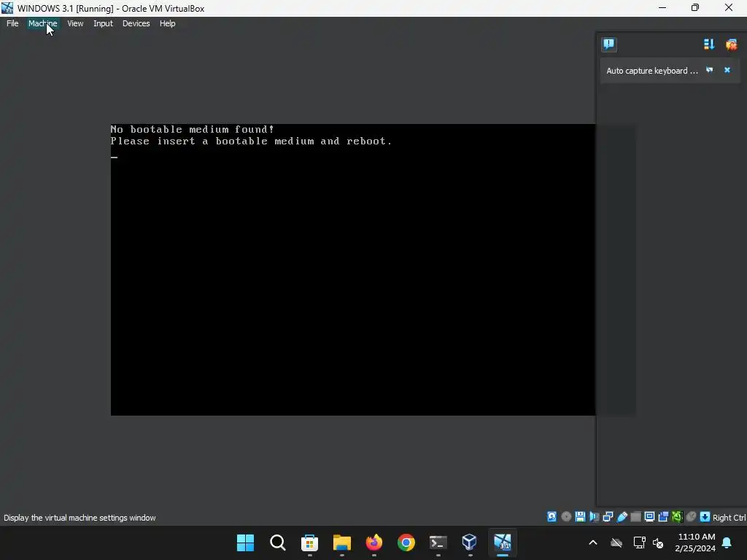Open the Help menu
The width and height of the screenshot is (747, 560).
167,23
